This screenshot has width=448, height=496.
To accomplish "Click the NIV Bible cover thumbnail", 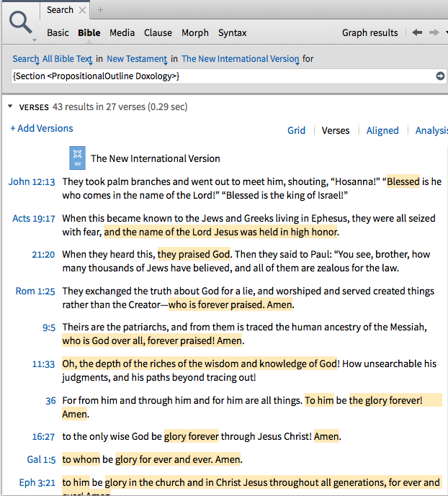I will [x=78, y=158].
